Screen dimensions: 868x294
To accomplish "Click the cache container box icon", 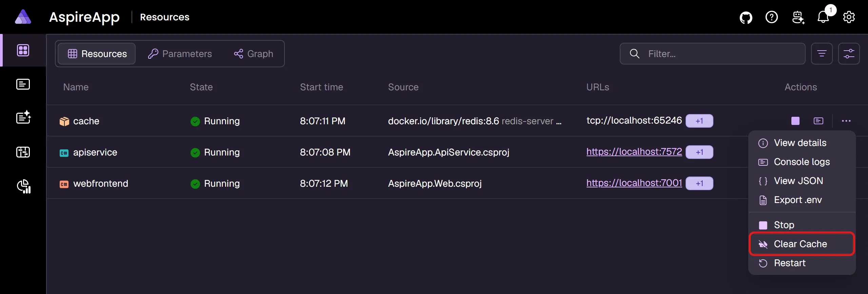I will [64, 121].
